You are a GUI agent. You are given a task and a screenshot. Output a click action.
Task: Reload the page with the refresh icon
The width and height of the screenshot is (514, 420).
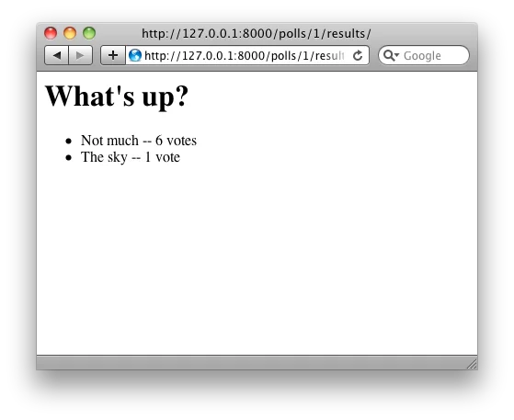[358, 55]
